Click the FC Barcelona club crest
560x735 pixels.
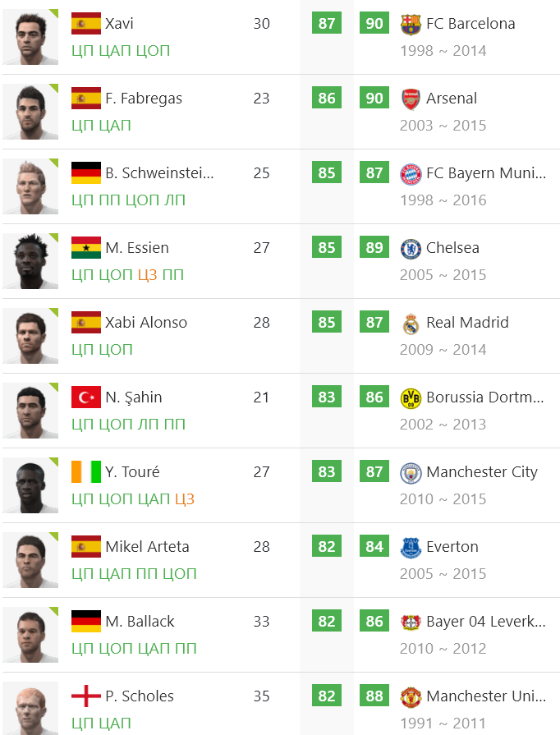[x=410, y=24]
